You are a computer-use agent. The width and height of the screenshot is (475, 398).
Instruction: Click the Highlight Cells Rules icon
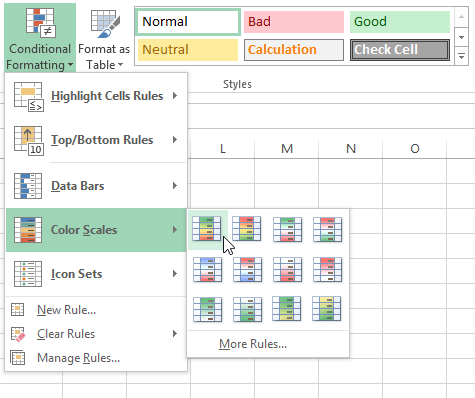pos(29,97)
